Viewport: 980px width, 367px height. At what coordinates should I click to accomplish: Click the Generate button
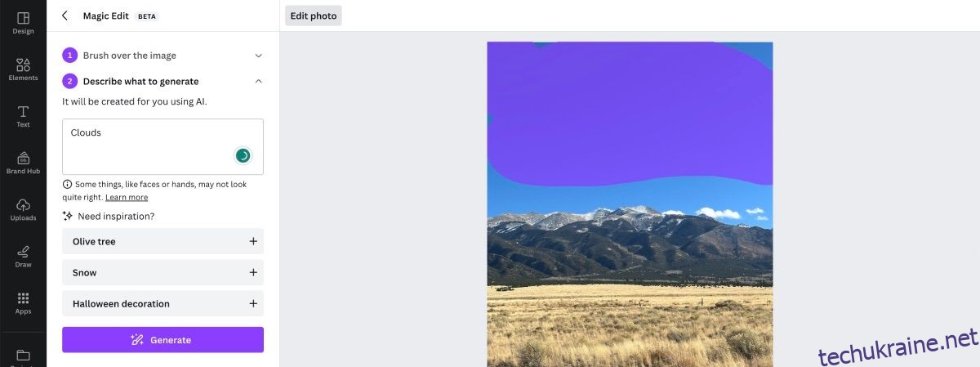tap(163, 340)
